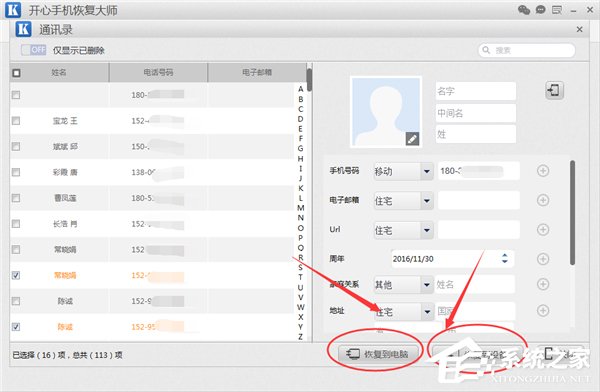Open the 其他 relationship dropdown

403,284
